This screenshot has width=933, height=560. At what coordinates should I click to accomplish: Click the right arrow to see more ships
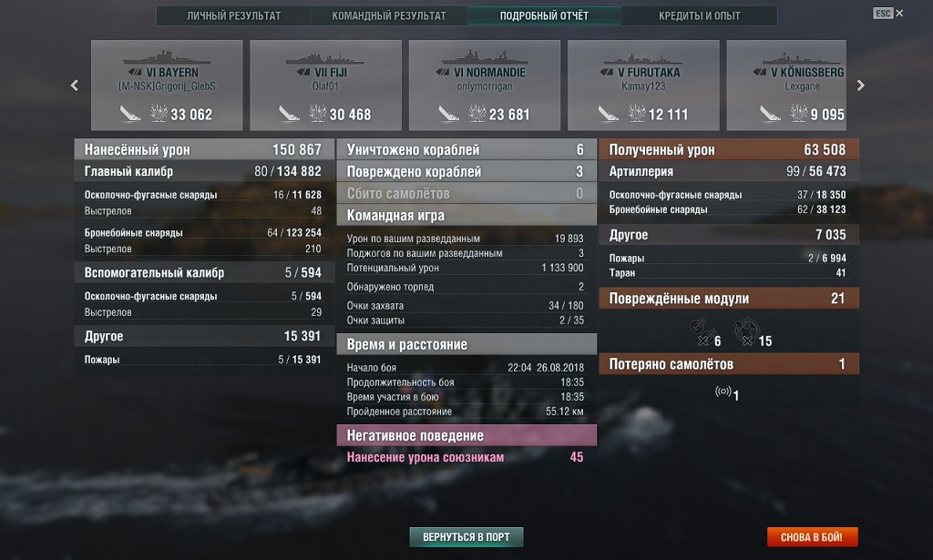point(860,86)
